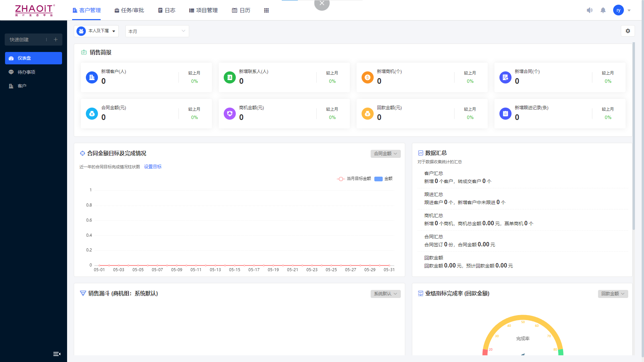Open 客户管理 top tab

tap(87, 10)
